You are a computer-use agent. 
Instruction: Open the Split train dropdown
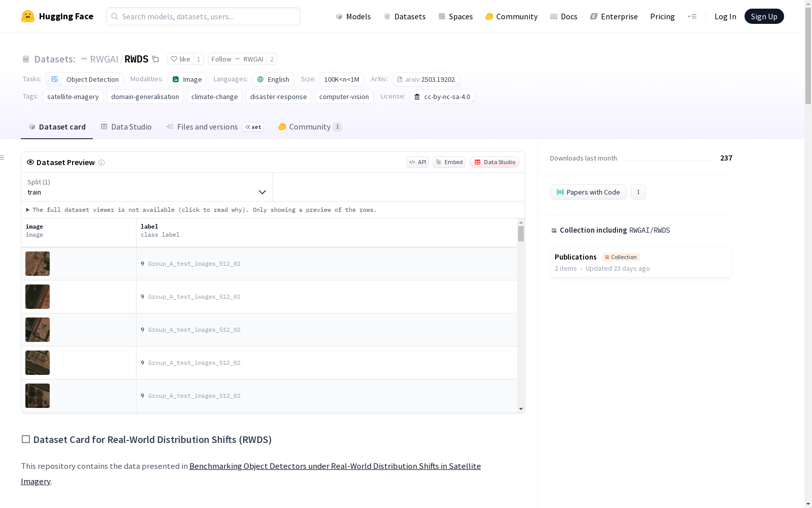point(147,187)
